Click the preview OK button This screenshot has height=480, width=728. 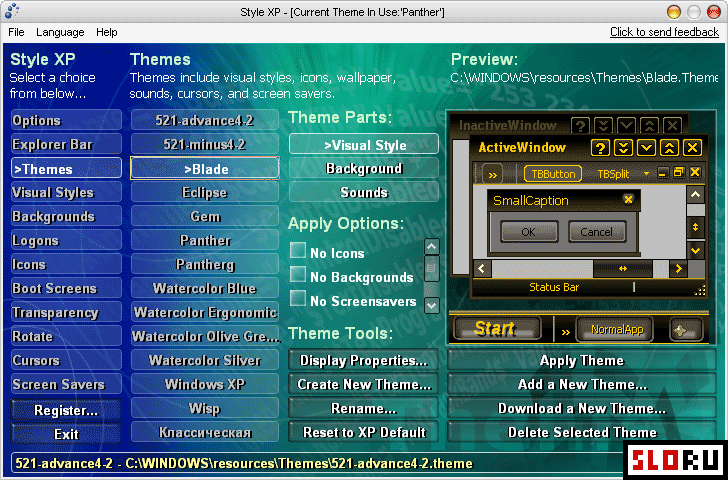pos(529,232)
